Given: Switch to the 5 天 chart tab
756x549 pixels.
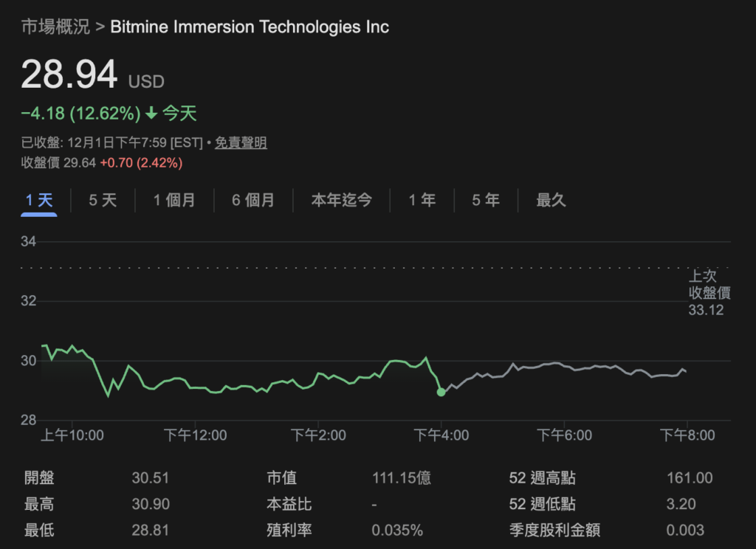Looking at the screenshot, I should click(x=103, y=200).
